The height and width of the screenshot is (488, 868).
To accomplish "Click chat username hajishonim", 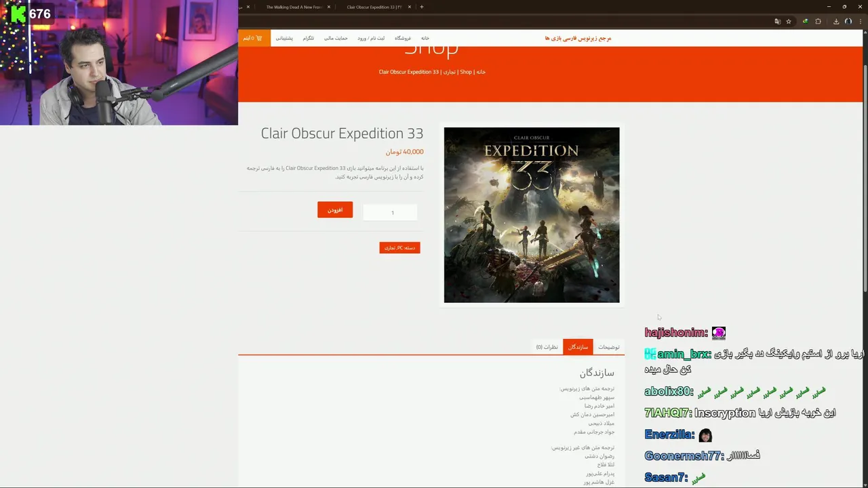I will [x=675, y=333].
